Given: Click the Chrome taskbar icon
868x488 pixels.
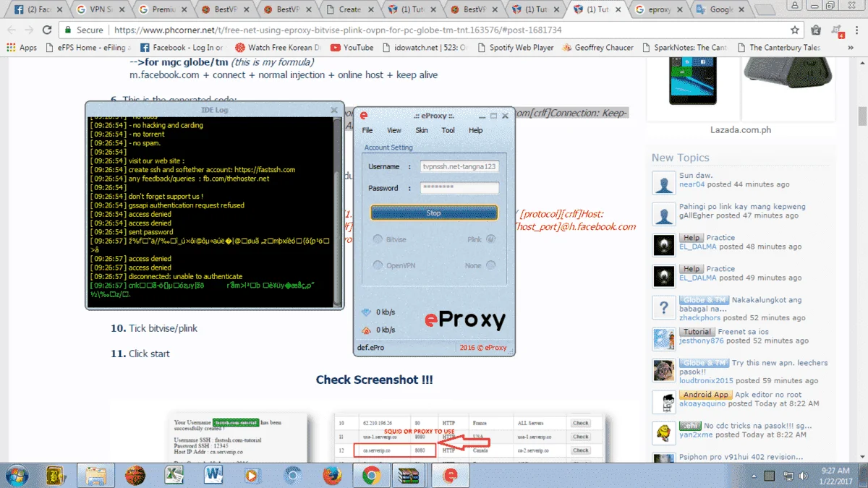Looking at the screenshot, I should coord(371,476).
